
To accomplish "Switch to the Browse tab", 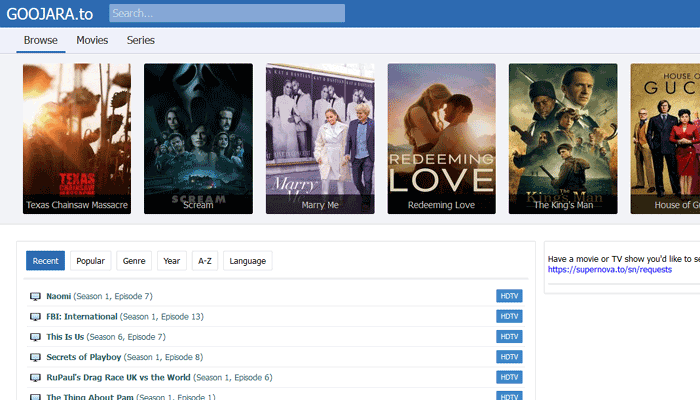I will [41, 40].
